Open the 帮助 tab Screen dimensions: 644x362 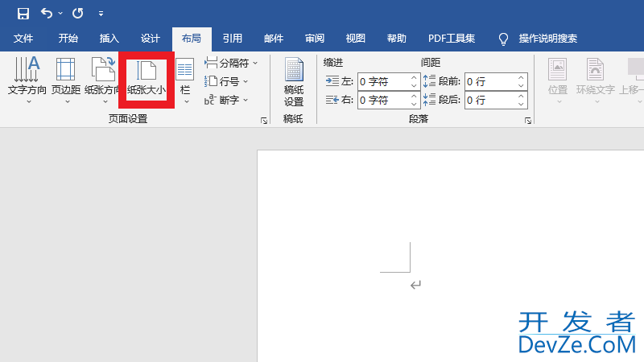(x=397, y=39)
